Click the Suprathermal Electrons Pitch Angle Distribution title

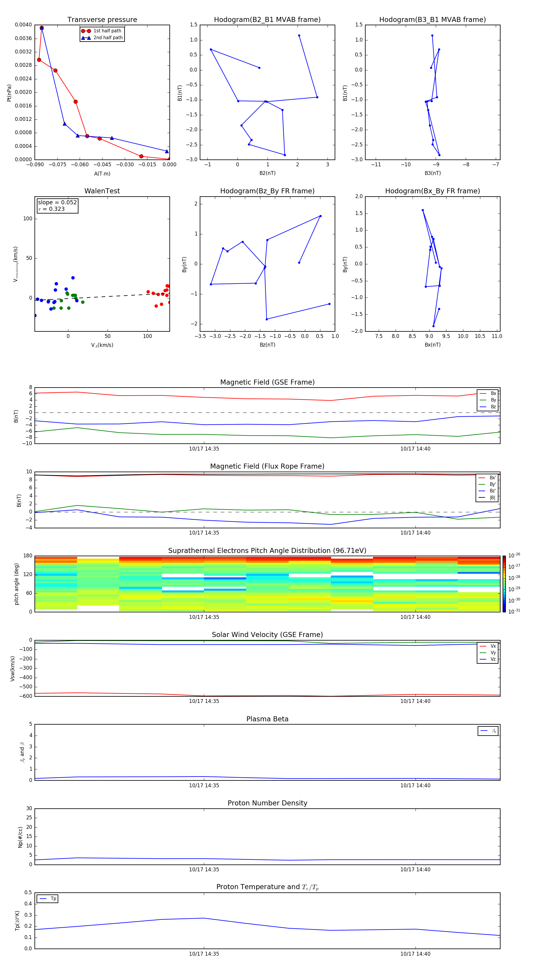click(x=267, y=551)
